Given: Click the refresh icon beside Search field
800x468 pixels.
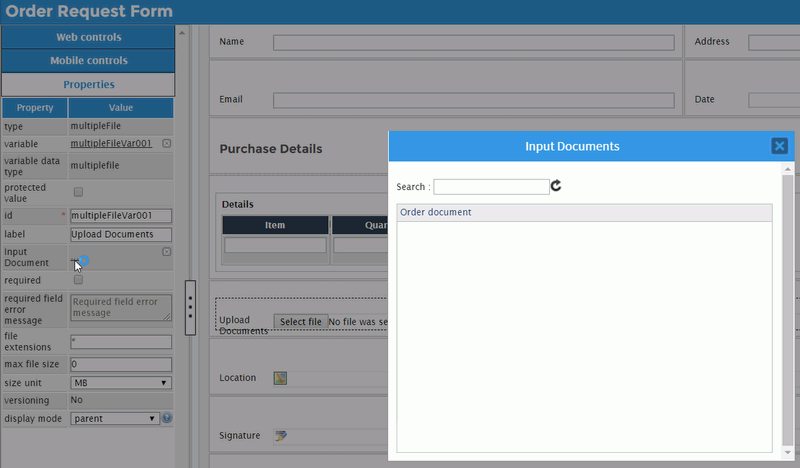Looking at the screenshot, I should (x=556, y=186).
